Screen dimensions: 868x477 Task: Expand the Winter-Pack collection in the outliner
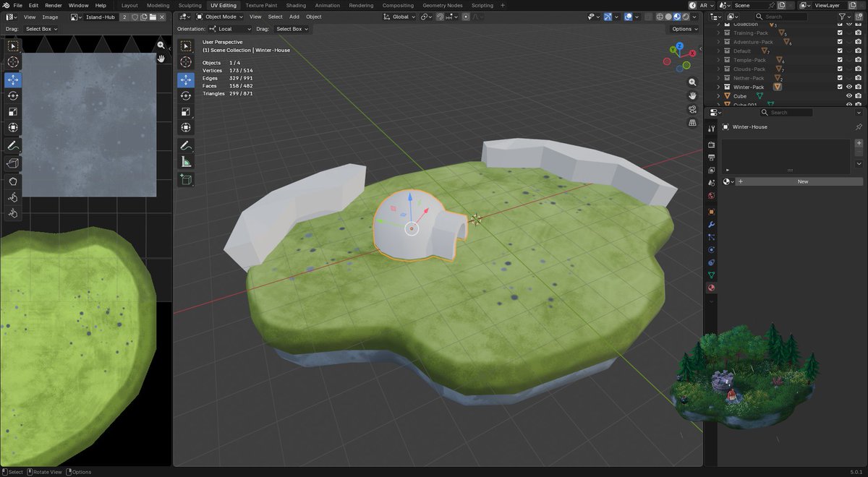coord(718,87)
